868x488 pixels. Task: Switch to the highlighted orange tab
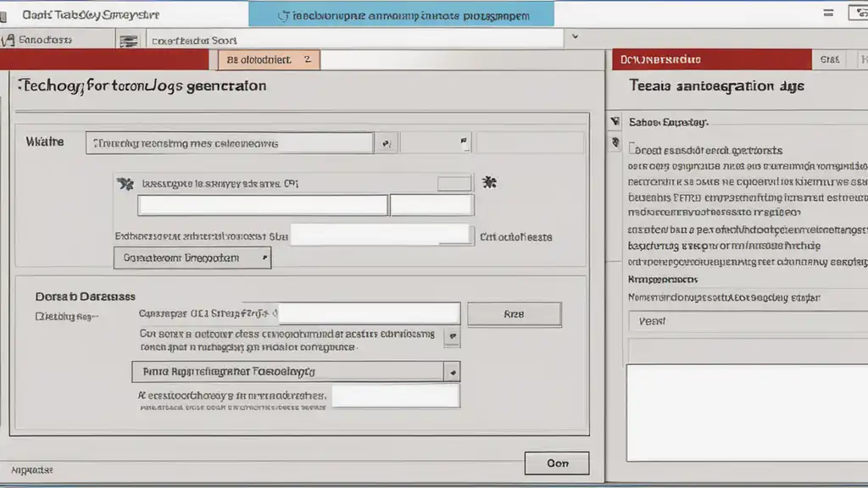coord(269,60)
